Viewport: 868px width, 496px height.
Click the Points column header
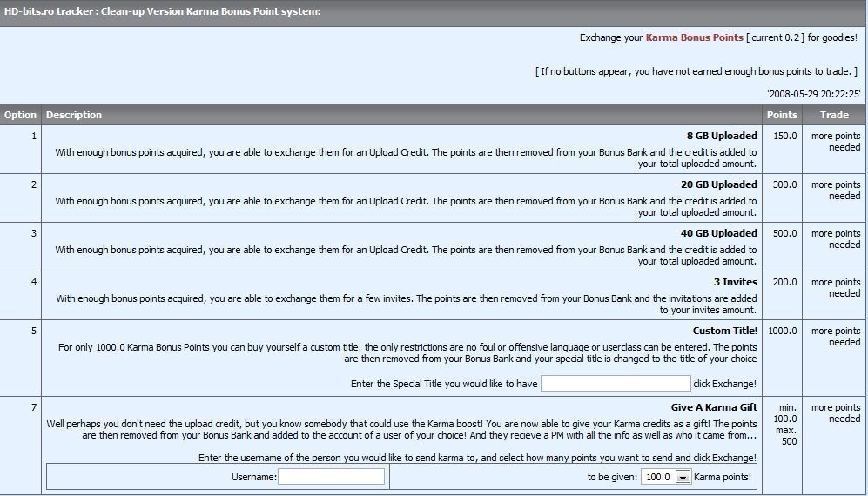[782, 115]
